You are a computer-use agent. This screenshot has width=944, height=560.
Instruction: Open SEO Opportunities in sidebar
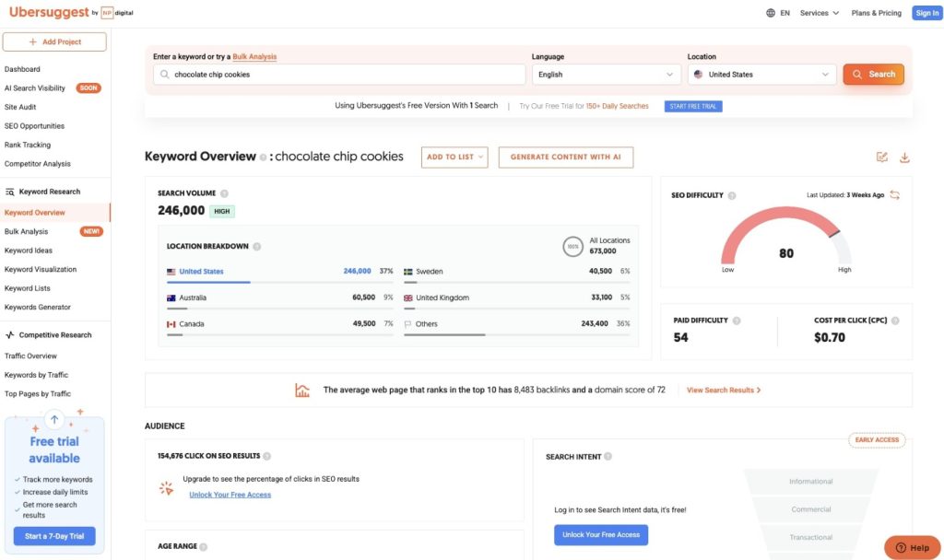(34, 125)
